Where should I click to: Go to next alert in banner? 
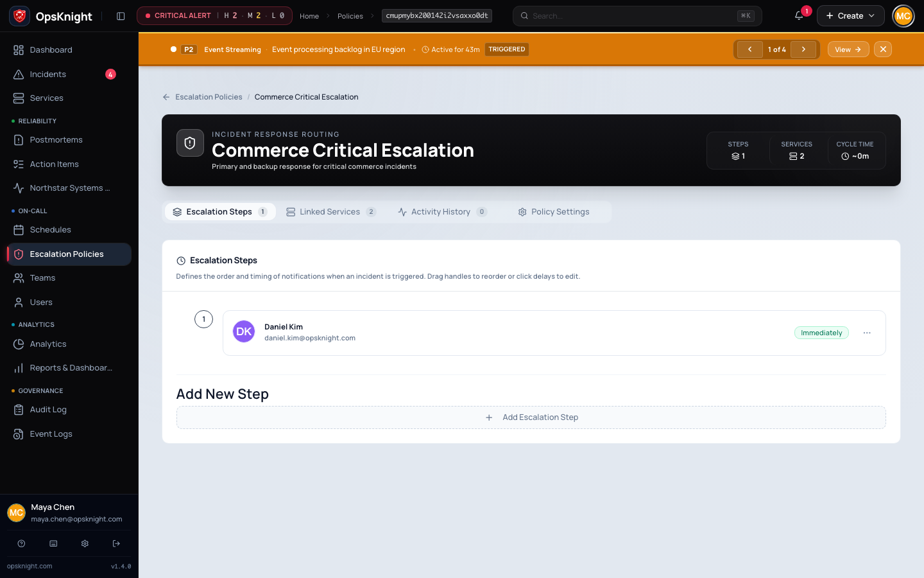point(803,49)
